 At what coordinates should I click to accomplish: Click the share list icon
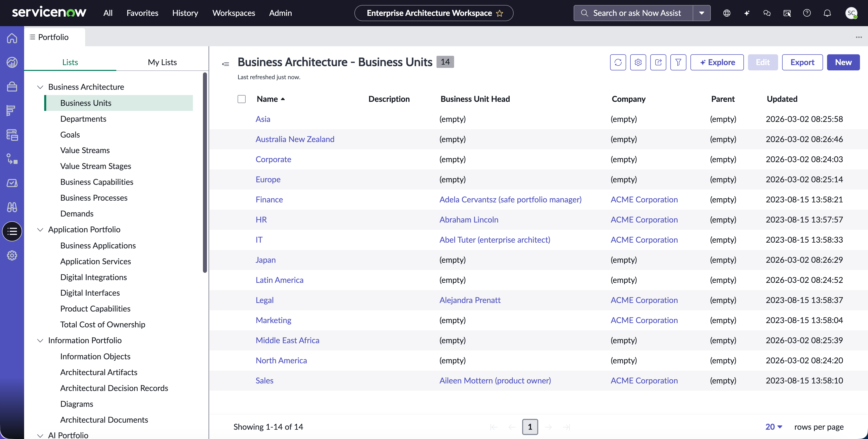click(x=658, y=62)
